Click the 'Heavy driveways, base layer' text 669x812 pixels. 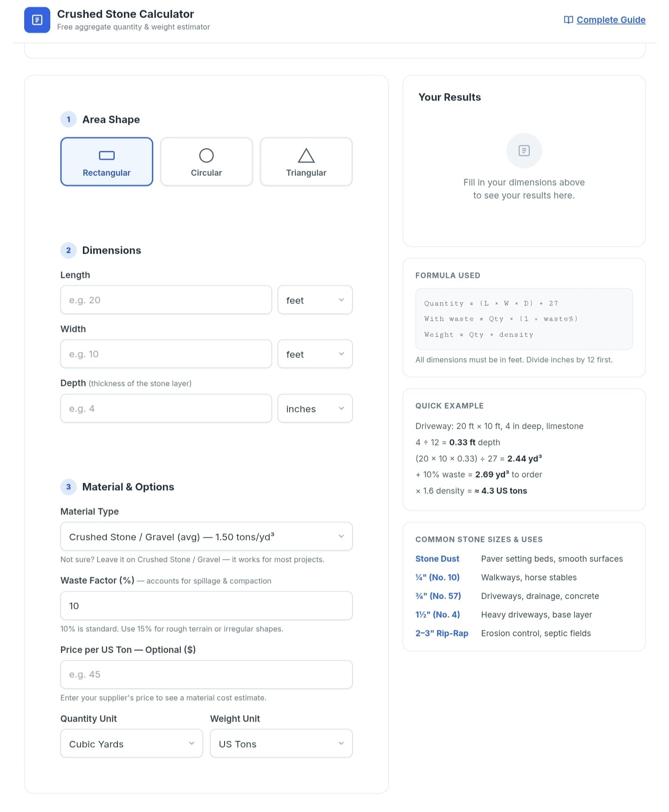point(536,615)
